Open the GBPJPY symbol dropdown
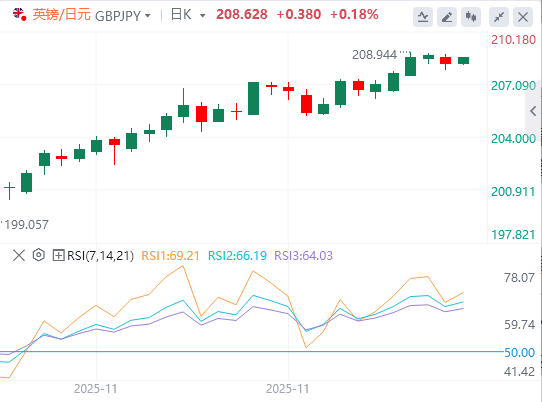 (123, 16)
